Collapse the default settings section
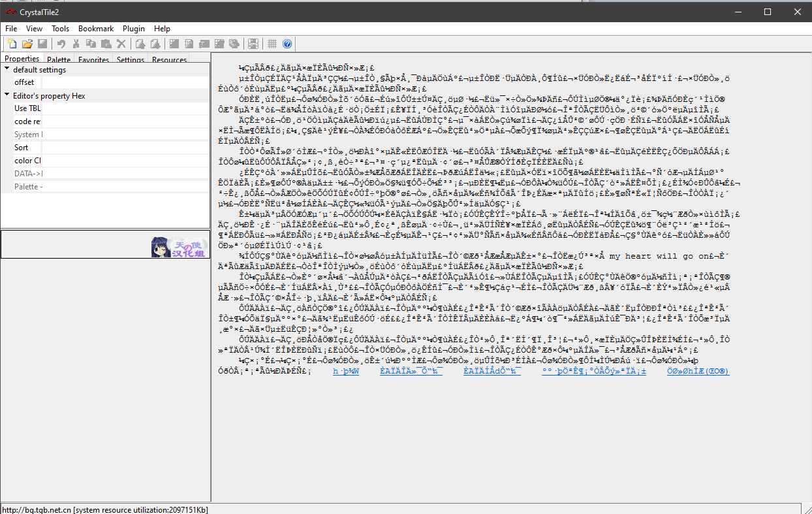The width and height of the screenshot is (812, 514). pyautogui.click(x=7, y=69)
